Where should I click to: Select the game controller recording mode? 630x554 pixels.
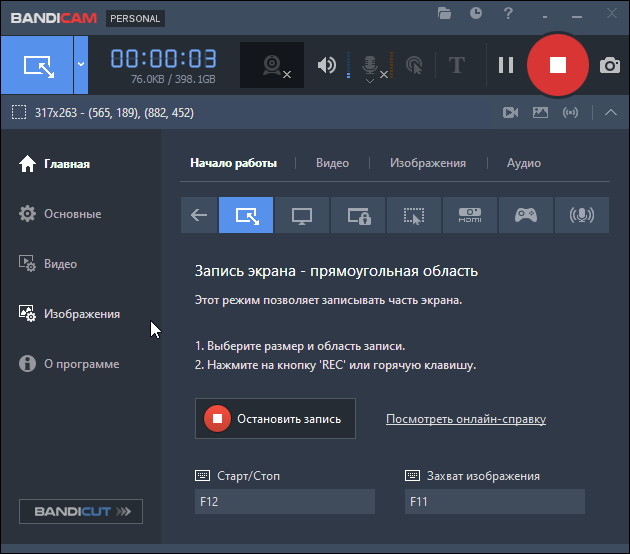525,215
